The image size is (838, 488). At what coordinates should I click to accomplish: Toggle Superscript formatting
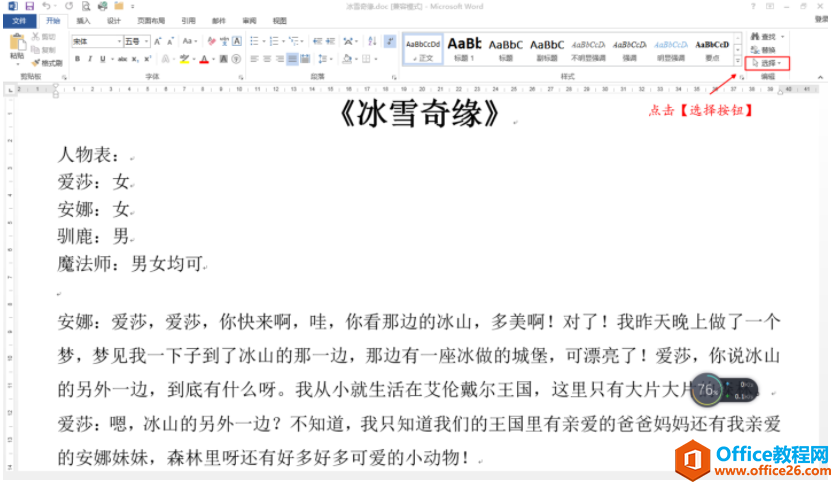point(148,59)
